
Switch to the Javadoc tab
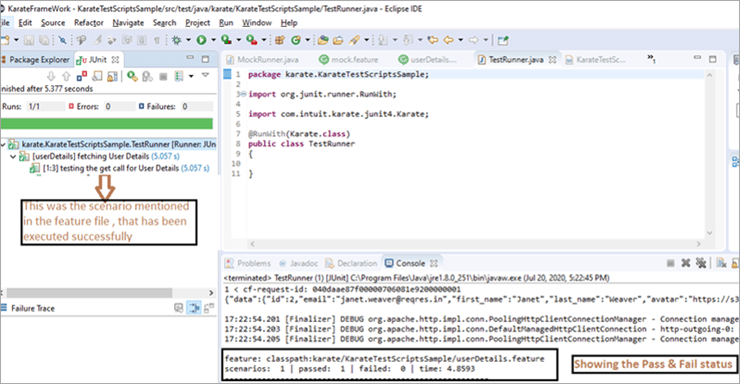pos(299,263)
